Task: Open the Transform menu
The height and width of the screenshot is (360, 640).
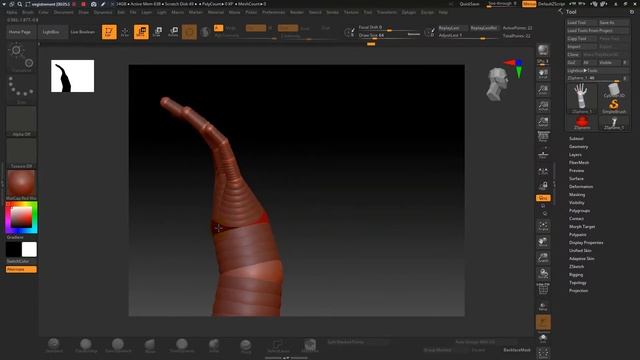Action: 387,12
